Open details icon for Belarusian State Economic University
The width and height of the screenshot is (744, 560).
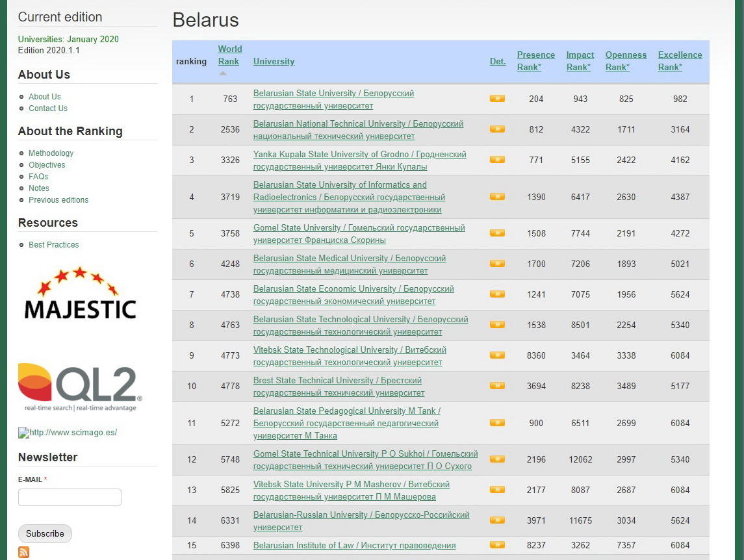coord(497,294)
